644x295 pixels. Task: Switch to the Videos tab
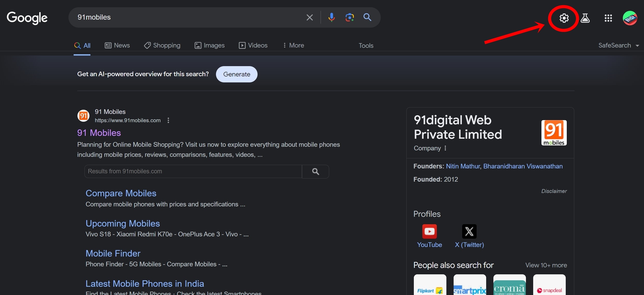pyautogui.click(x=253, y=45)
